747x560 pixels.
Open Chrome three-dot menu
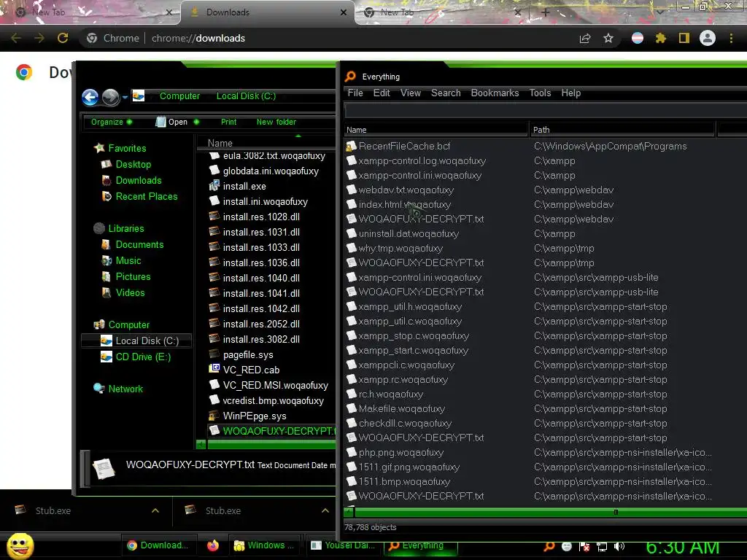pyautogui.click(x=731, y=38)
